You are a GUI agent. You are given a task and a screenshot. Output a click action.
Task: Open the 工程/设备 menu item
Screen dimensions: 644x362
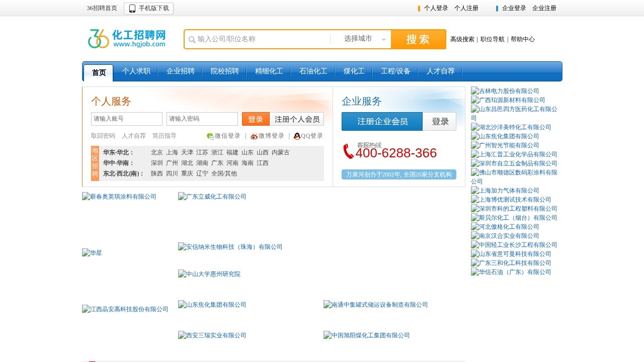click(x=395, y=71)
